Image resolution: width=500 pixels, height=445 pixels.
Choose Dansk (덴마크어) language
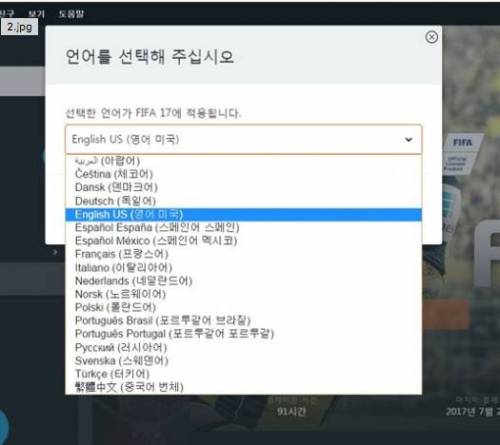[243, 188]
